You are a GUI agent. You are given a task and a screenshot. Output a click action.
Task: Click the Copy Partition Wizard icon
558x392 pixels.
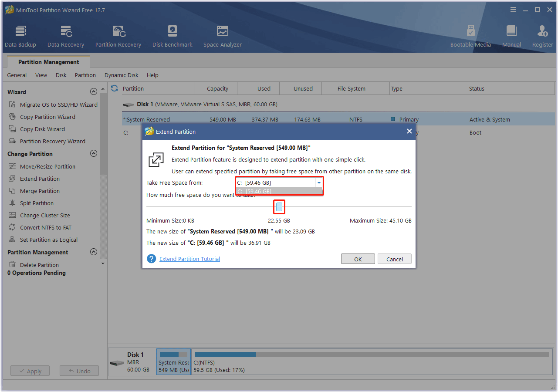(x=12, y=117)
